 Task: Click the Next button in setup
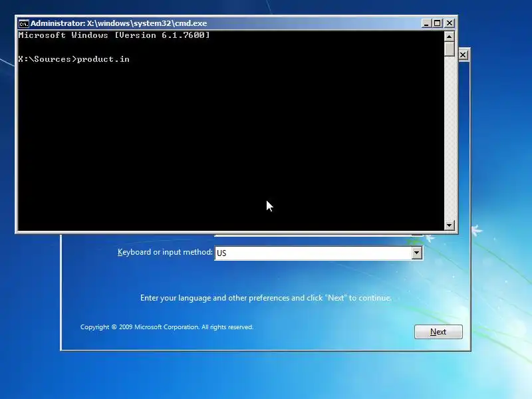coord(438,332)
